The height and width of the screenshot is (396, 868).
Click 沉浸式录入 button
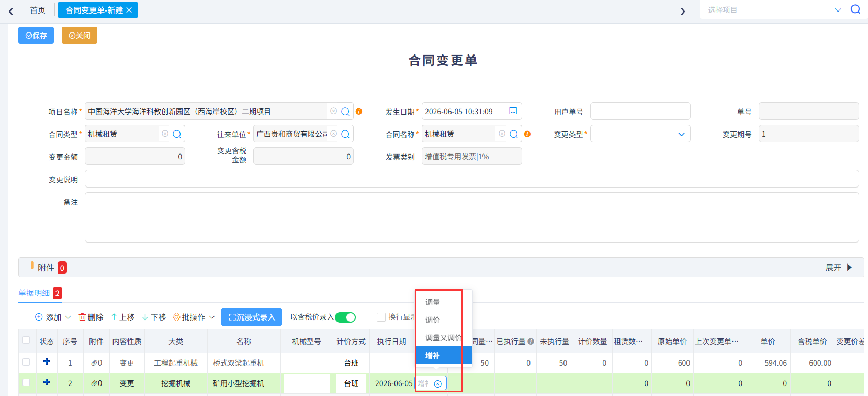(252, 317)
